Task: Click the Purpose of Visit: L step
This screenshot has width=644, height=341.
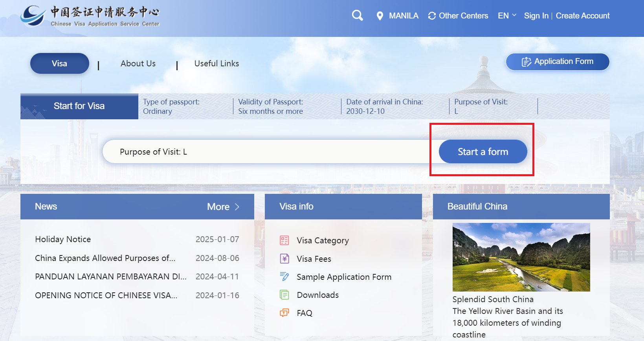Action: pyautogui.click(x=481, y=106)
